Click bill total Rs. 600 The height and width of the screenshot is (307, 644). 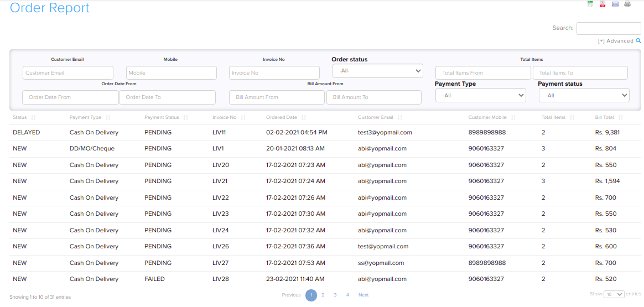[x=606, y=246]
